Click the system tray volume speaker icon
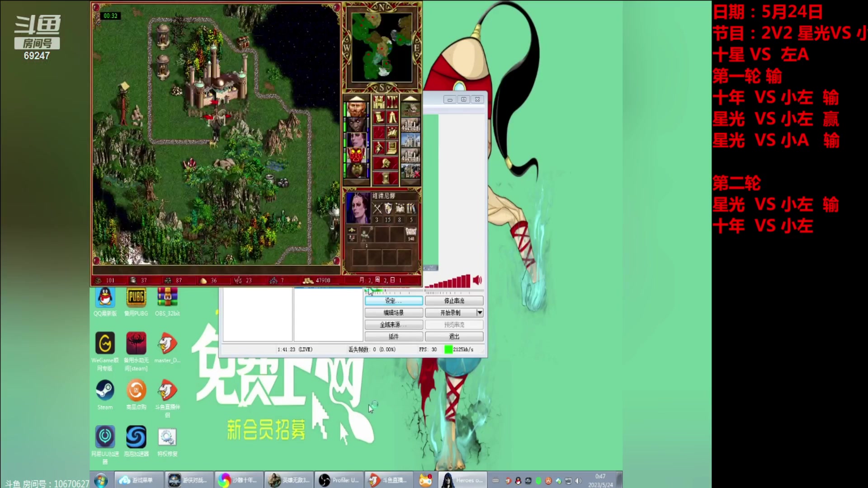Screen dimensions: 868x488 (578, 481)
